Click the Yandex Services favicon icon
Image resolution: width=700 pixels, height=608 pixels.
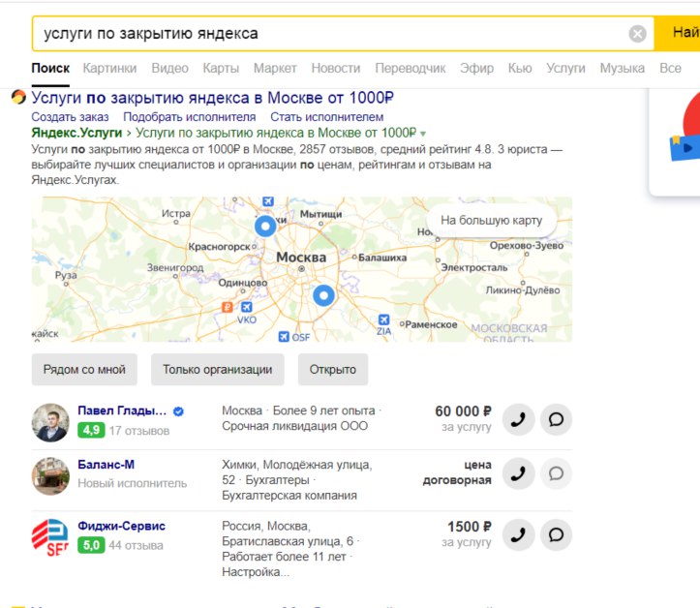(x=18, y=97)
